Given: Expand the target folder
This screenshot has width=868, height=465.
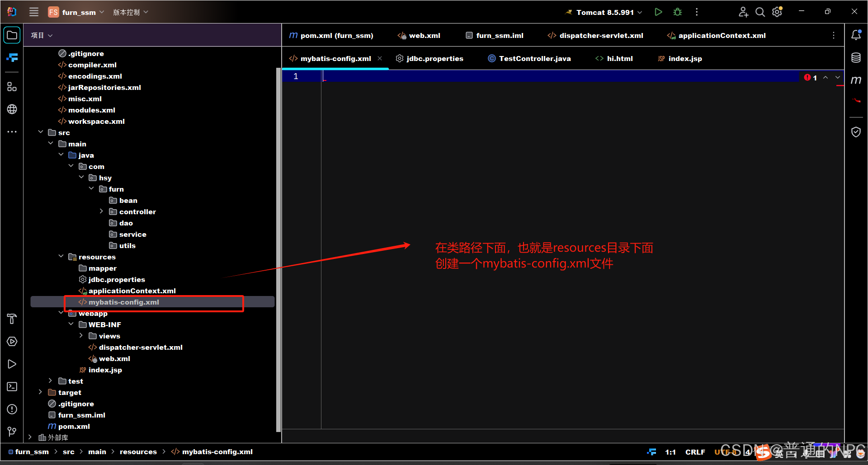Looking at the screenshot, I should pyautogui.click(x=41, y=392).
